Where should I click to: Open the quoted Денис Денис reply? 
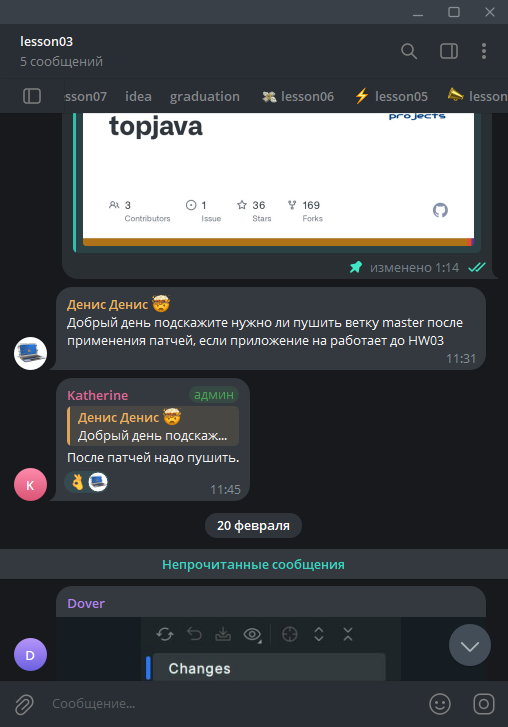click(153, 426)
